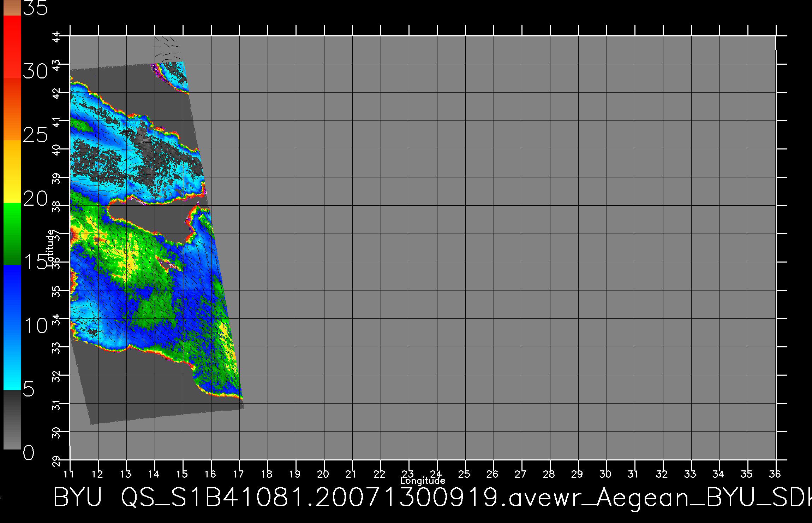Screen dimensions: 812x523
Task: Click the color scale label 15
Action: (35, 262)
